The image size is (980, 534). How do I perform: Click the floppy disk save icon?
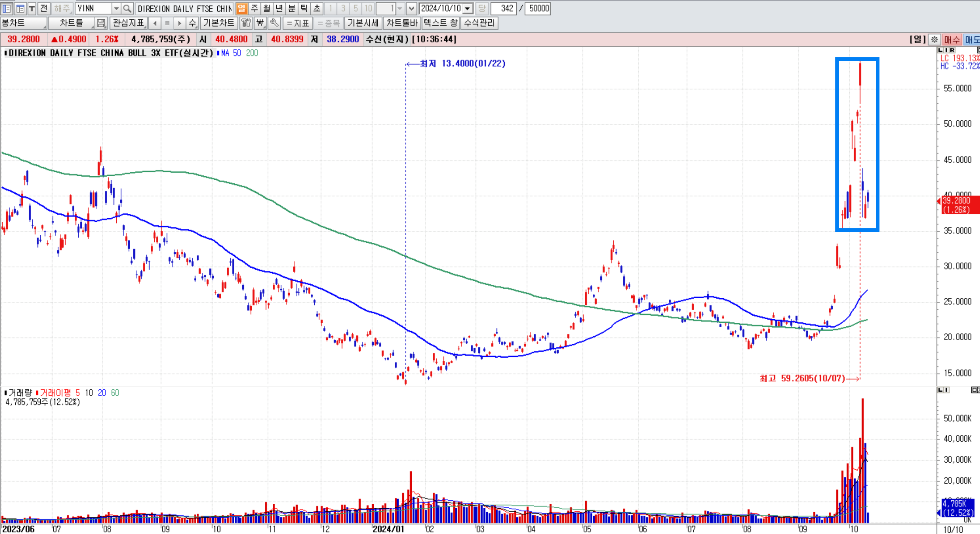pos(101,23)
